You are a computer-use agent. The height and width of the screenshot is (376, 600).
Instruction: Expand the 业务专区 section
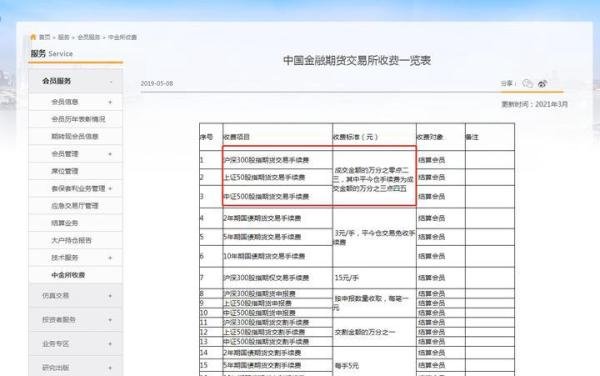point(110,344)
